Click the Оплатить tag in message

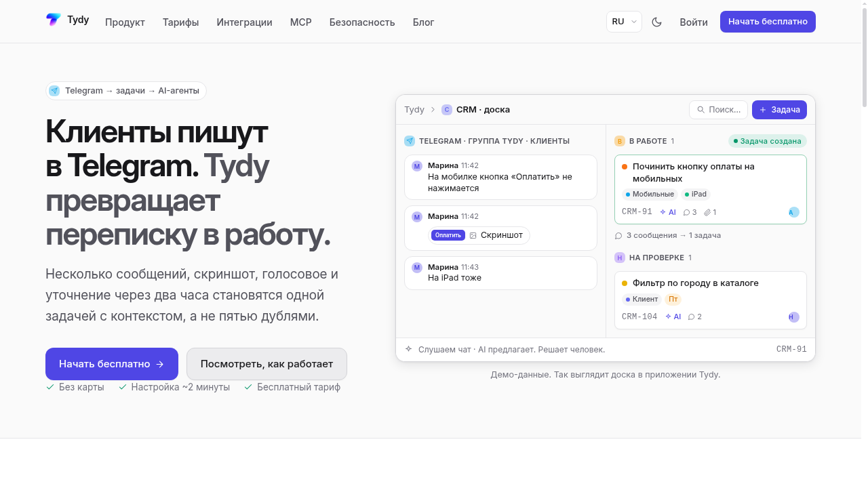(x=448, y=235)
